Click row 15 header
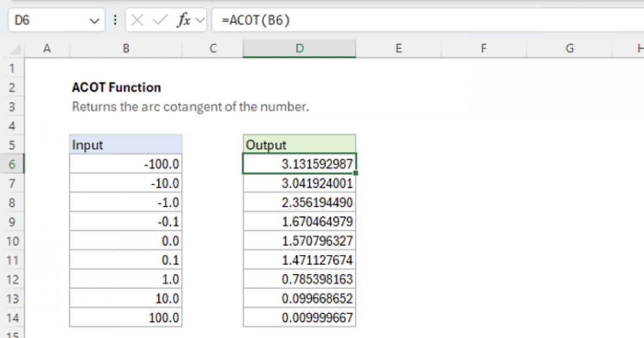This screenshot has width=644, height=338. [13, 334]
